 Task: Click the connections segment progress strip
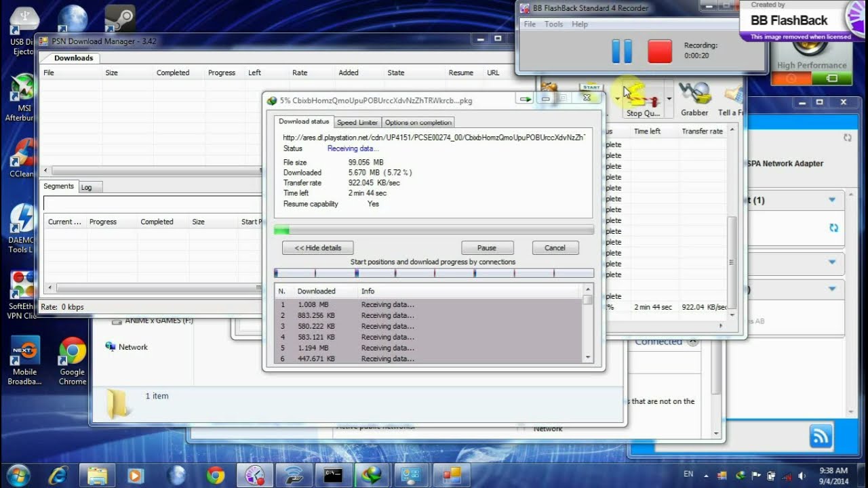pos(434,273)
